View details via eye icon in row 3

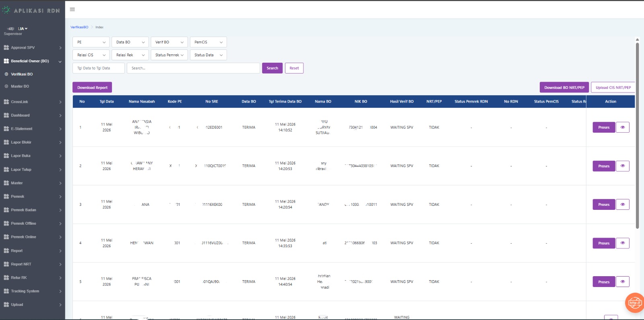[623, 205]
